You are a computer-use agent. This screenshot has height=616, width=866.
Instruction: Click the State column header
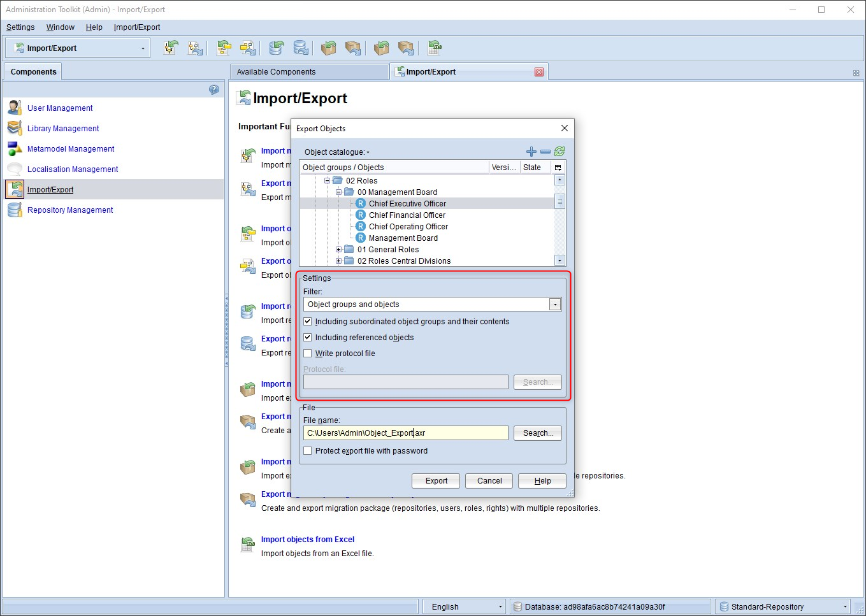click(x=535, y=168)
